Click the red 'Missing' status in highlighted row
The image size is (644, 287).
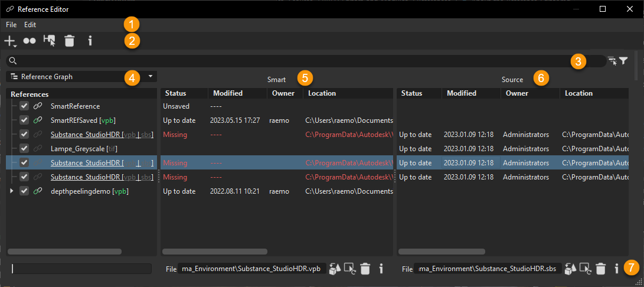coord(175,163)
